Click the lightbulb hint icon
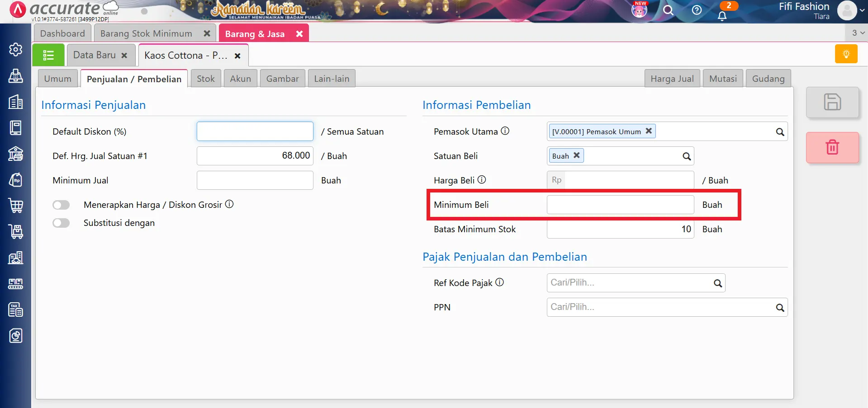868x408 pixels. (846, 53)
